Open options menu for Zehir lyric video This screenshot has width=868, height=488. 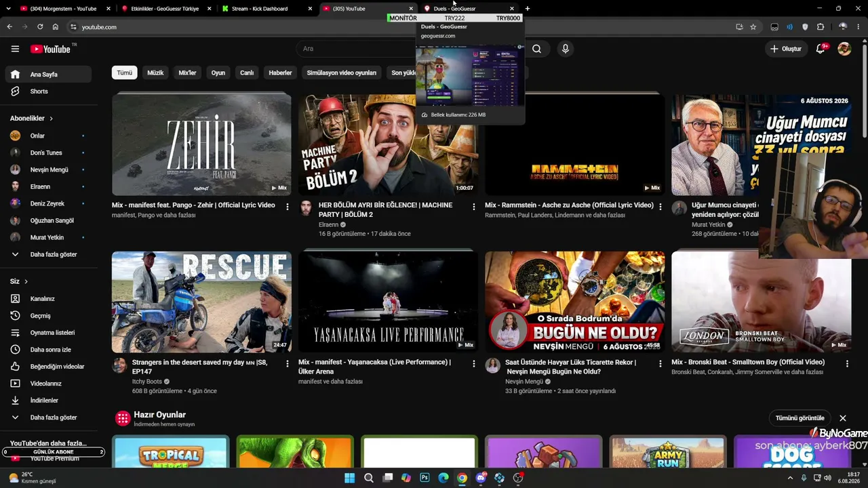(288, 206)
